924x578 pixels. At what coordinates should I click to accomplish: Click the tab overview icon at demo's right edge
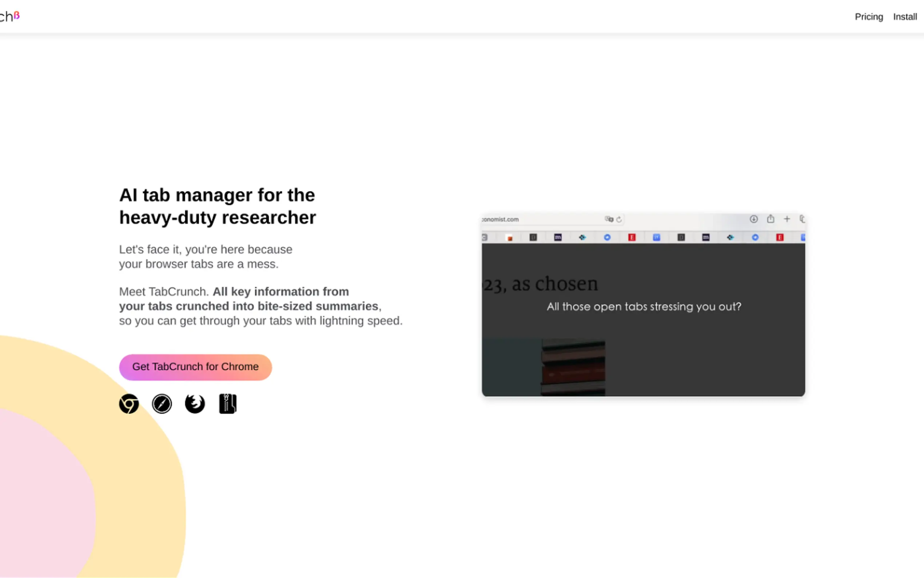click(802, 219)
